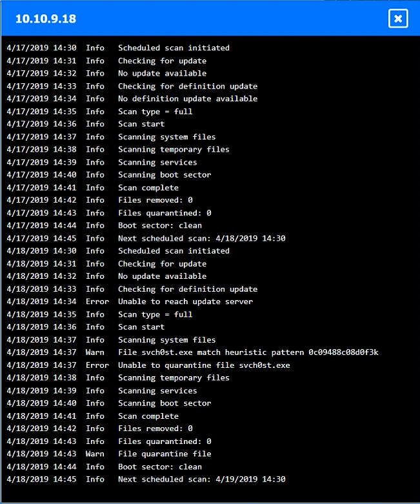Select the 'Unable to reach update server' error
Viewport: 420px width, 504px height.
[185, 301]
